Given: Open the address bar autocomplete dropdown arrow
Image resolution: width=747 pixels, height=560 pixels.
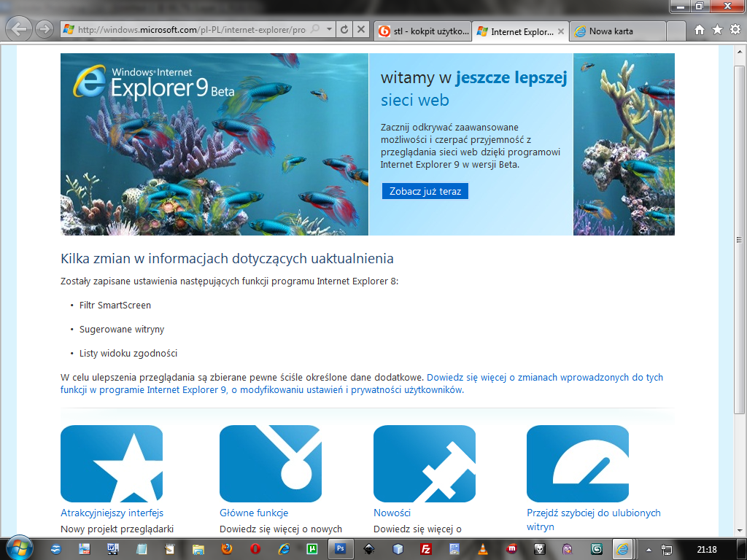Looking at the screenshot, I should (329, 29).
